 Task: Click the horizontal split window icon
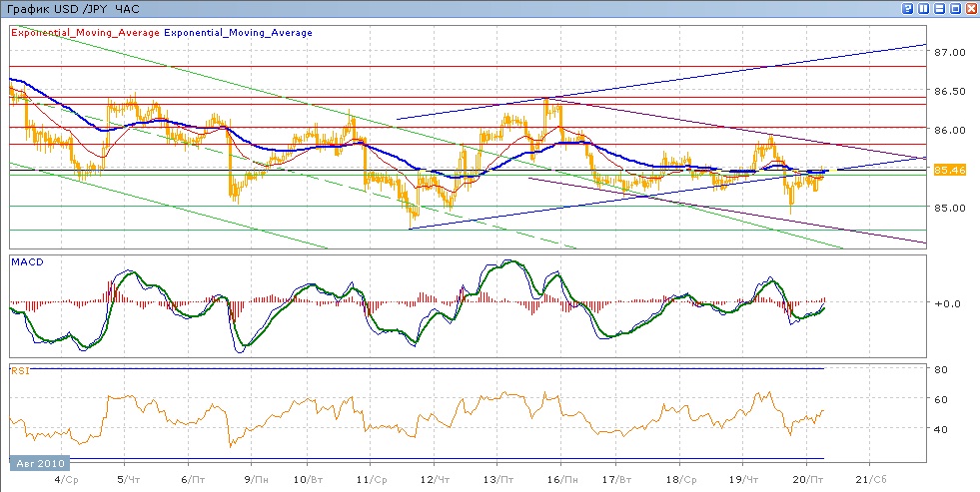point(939,8)
